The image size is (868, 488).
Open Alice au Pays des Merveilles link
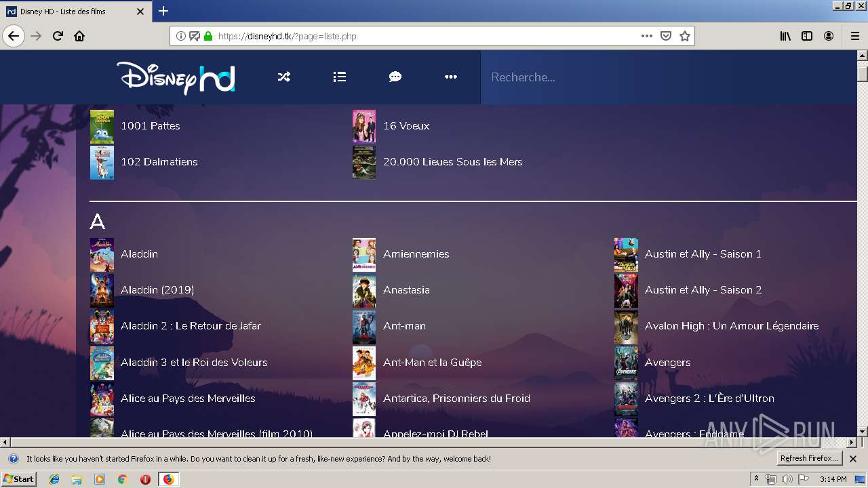click(x=188, y=398)
